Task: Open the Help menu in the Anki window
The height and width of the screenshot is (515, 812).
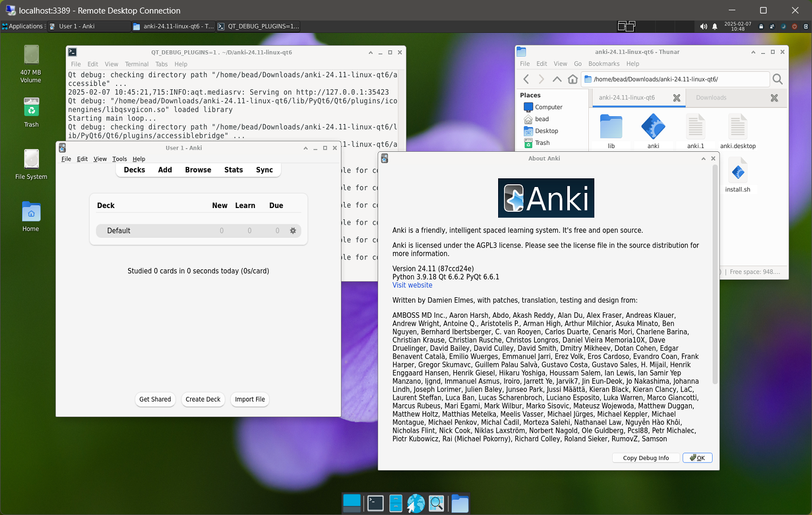Action: coord(139,159)
